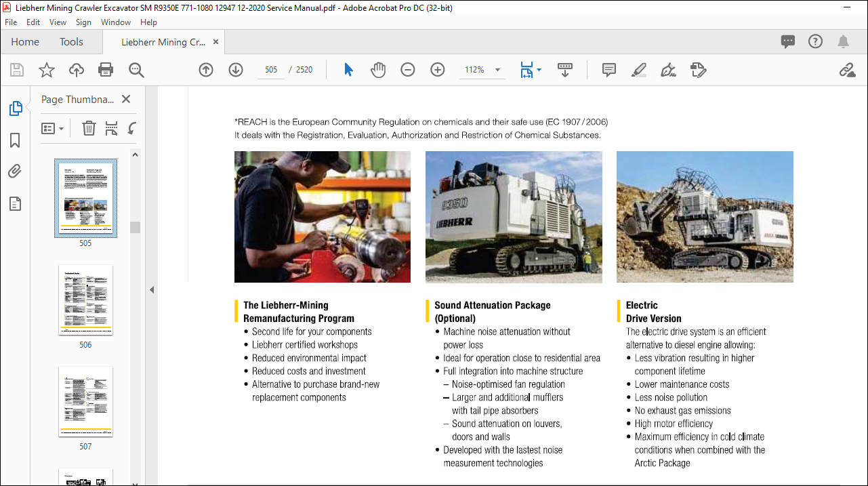Open the Window menu

[x=116, y=22]
